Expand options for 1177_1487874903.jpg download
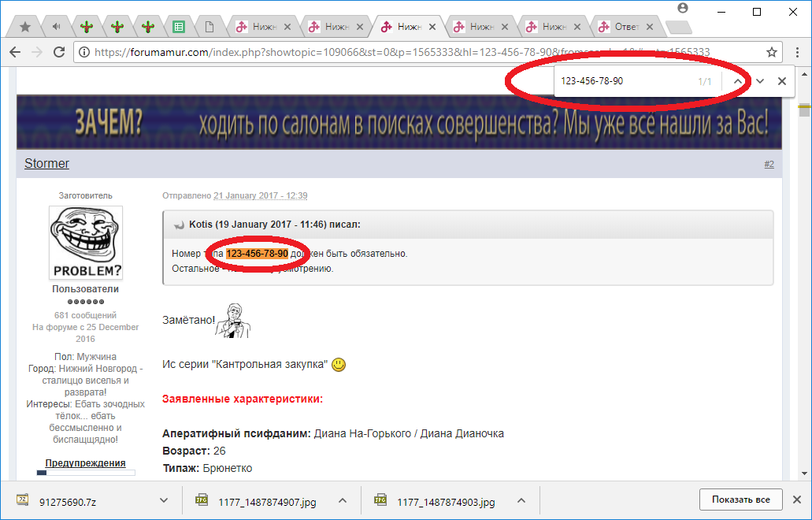 click(x=521, y=500)
